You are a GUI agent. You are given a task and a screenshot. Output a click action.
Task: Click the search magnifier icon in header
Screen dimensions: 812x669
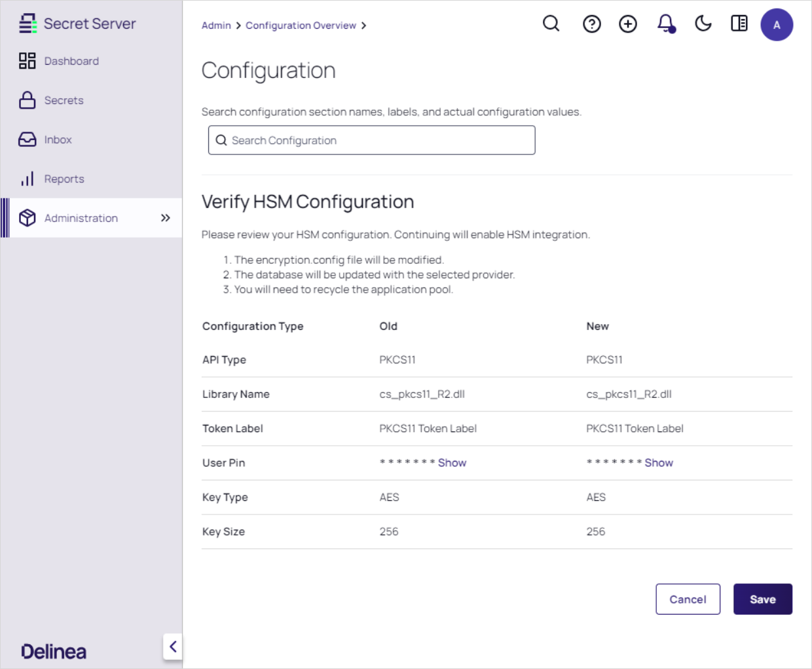pyautogui.click(x=551, y=24)
